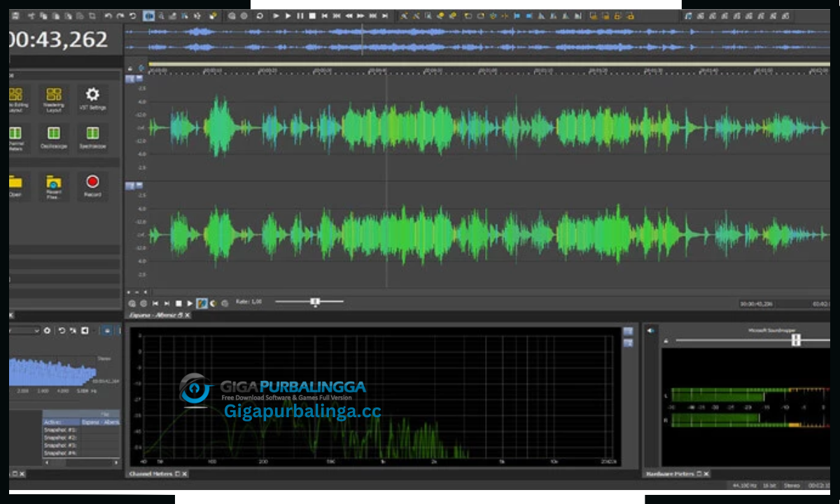Select the Active snapshot row

click(81, 422)
